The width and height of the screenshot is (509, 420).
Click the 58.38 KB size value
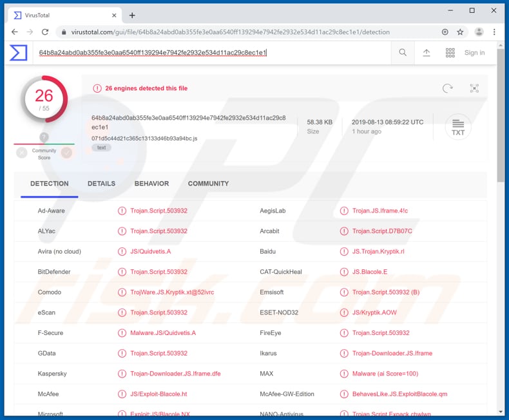point(320,122)
